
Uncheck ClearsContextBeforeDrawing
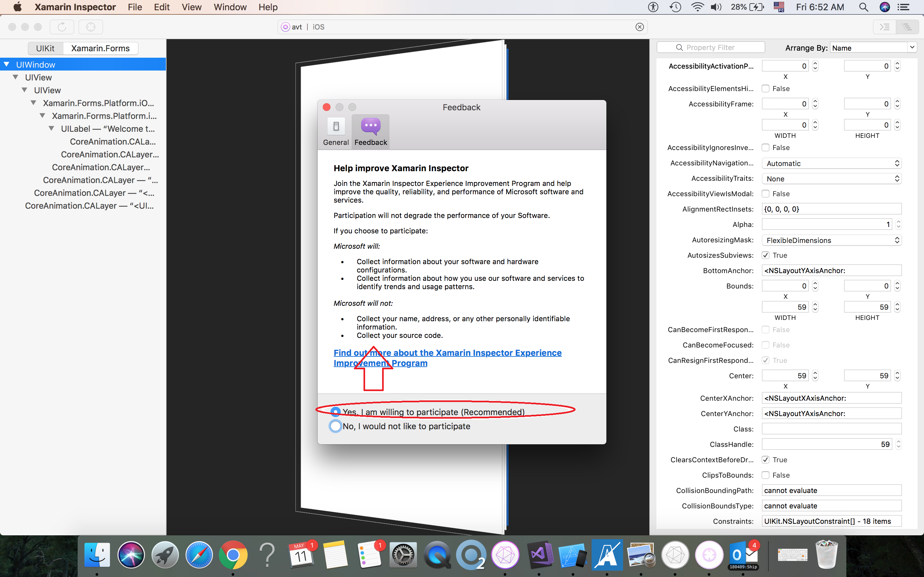pyautogui.click(x=766, y=459)
